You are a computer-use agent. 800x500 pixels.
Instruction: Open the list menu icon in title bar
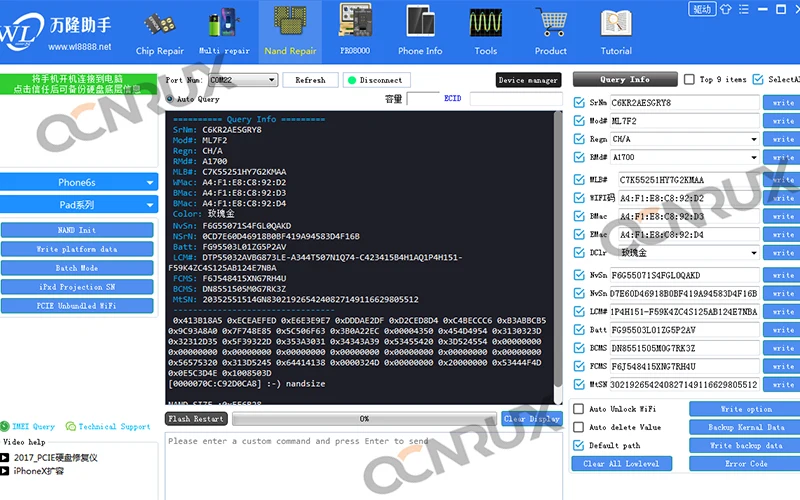pos(744,9)
